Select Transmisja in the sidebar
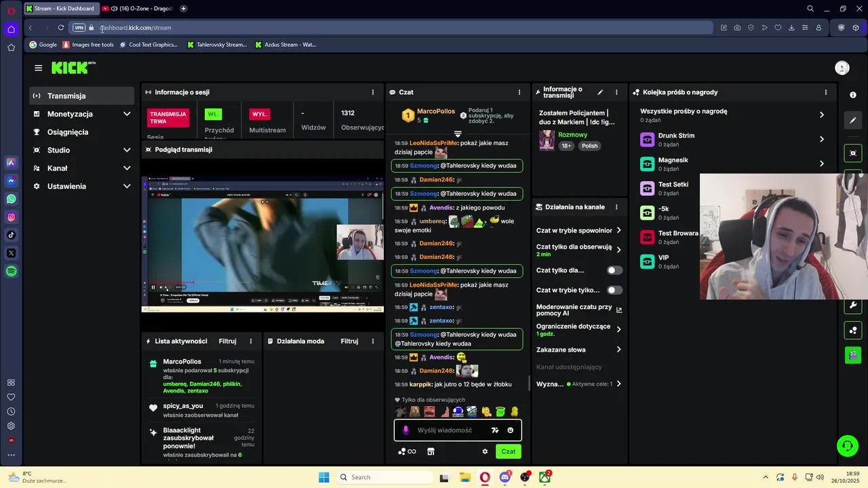Image resolution: width=868 pixels, height=488 pixels. 81,96
